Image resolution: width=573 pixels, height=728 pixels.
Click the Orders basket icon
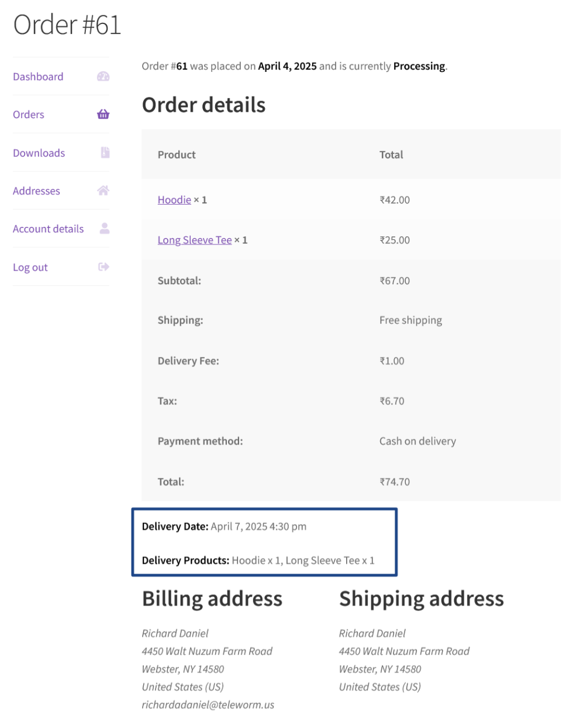pyautogui.click(x=103, y=115)
